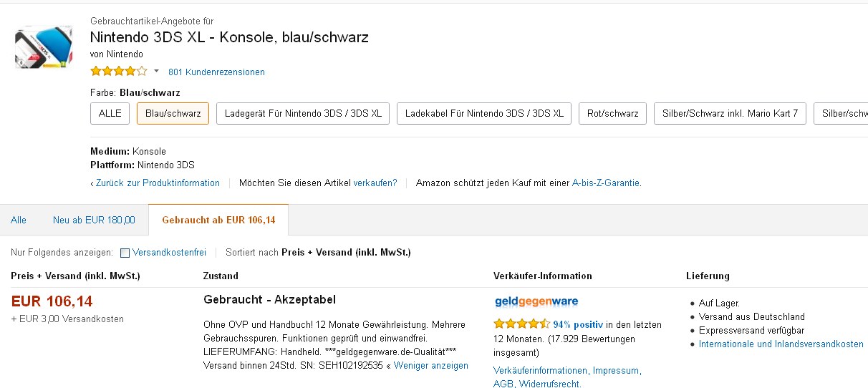Click the geldgegenware seller logo
868x388 pixels.
(x=536, y=301)
